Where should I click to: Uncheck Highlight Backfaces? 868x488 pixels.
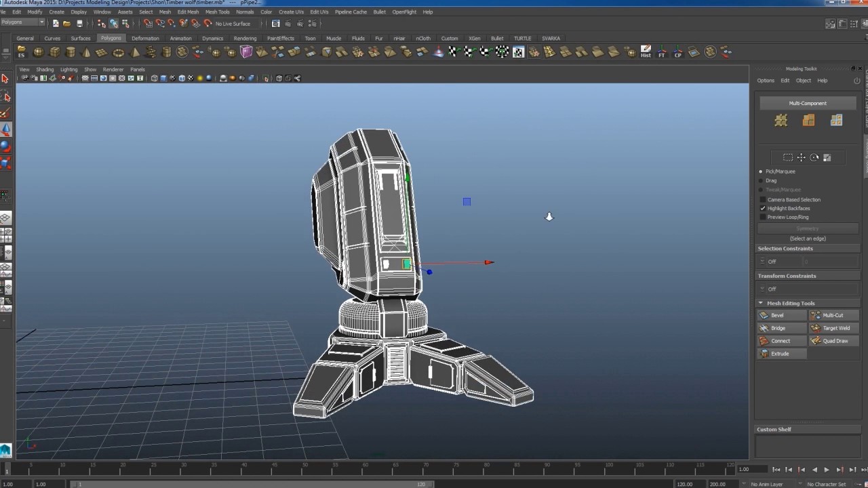tap(763, 209)
